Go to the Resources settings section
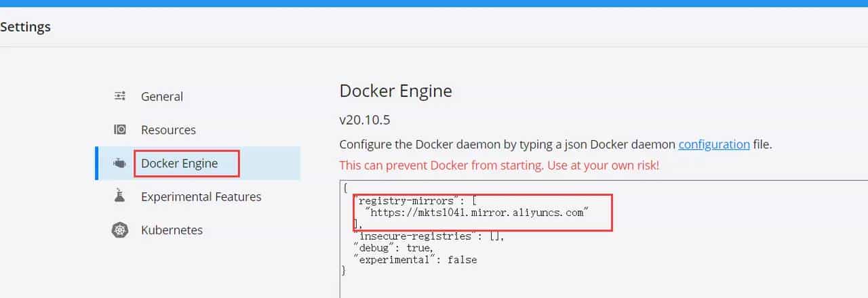The image size is (868, 298). (168, 129)
